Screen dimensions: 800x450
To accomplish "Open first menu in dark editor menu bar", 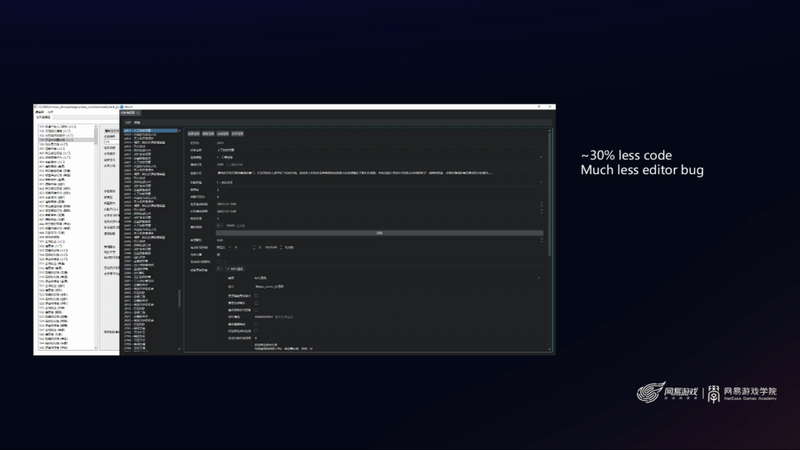I will pos(128,122).
